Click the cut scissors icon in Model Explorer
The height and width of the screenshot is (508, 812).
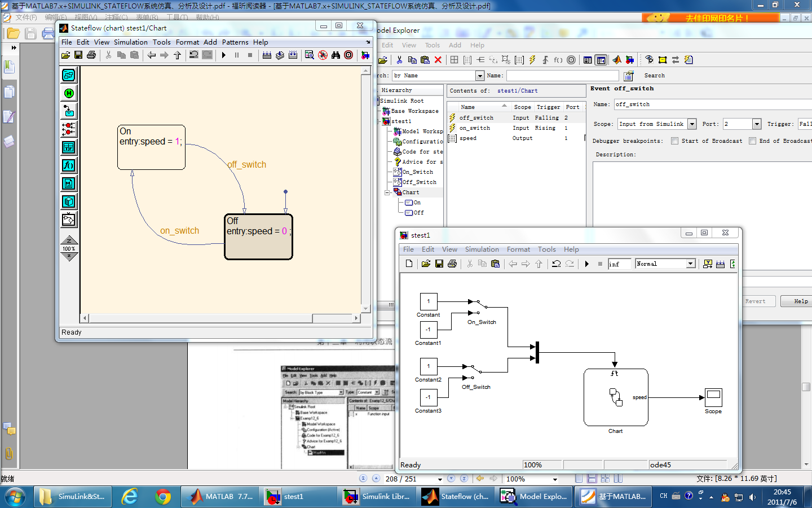pyautogui.click(x=399, y=60)
